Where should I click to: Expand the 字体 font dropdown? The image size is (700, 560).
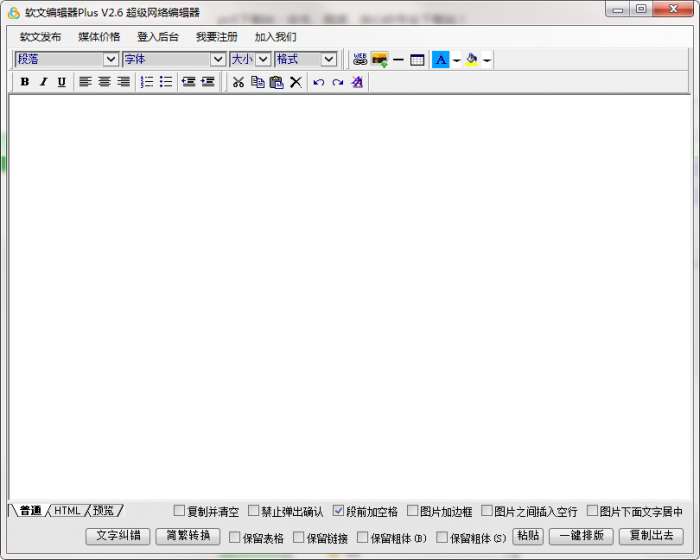click(217, 60)
